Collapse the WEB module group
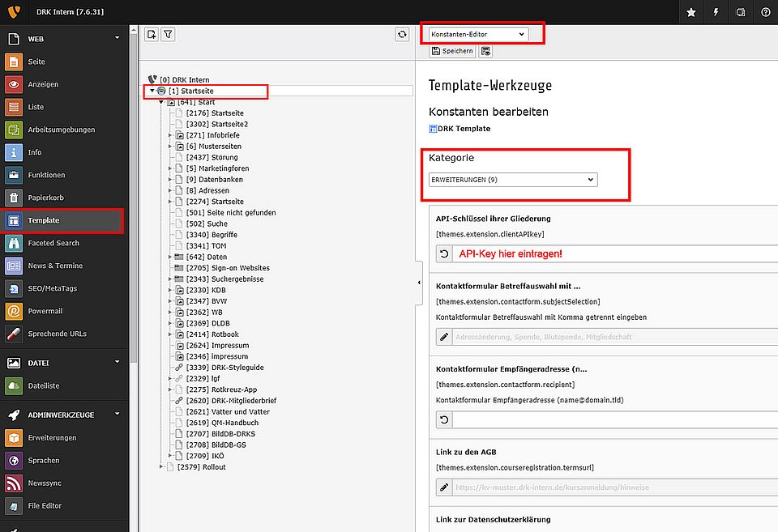This screenshot has height=532, width=778. pos(117,38)
